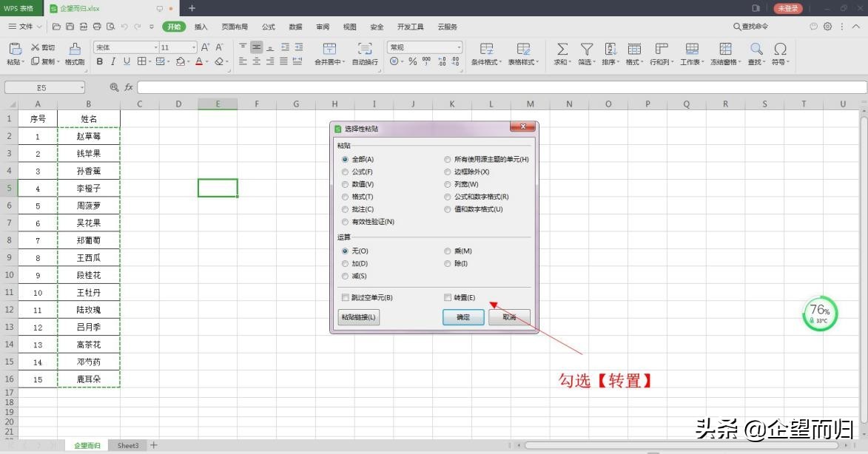Click the Paste (粘贴) icon in ribbon

point(16,50)
